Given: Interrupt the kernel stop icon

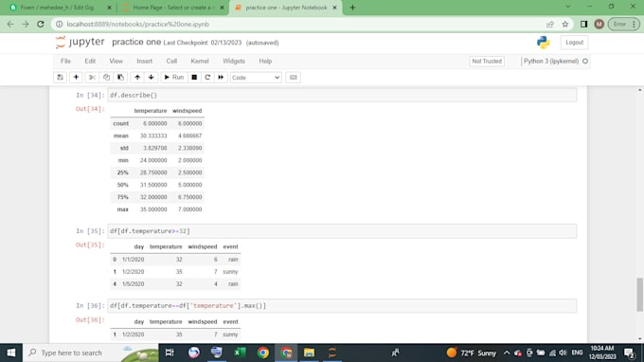Looking at the screenshot, I should pos(194,78).
